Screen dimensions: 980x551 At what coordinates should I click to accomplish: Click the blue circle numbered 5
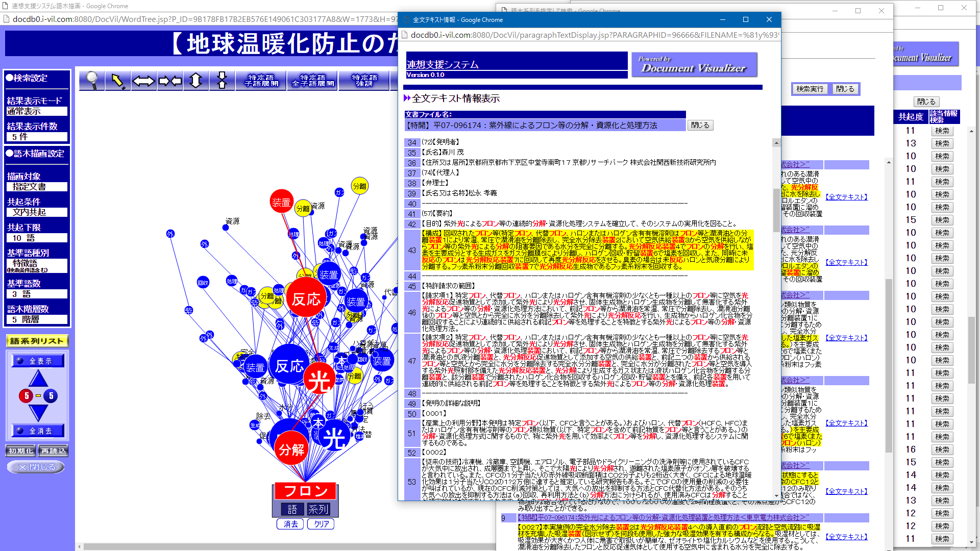pyautogui.click(x=51, y=395)
